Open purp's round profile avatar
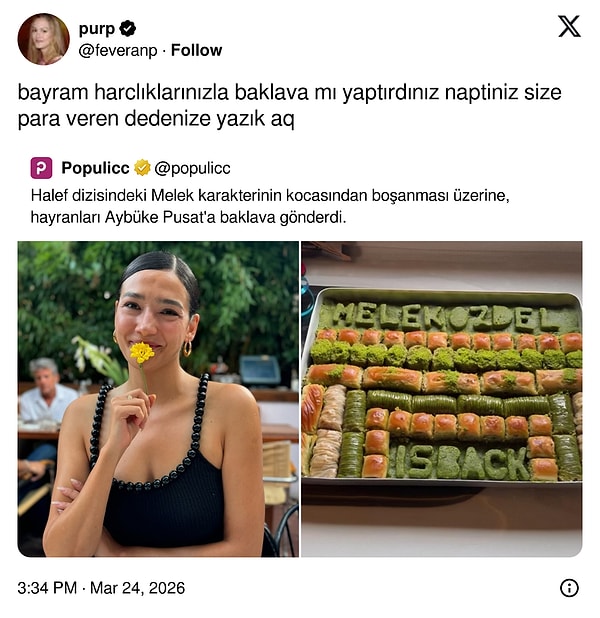 [x=43, y=39]
